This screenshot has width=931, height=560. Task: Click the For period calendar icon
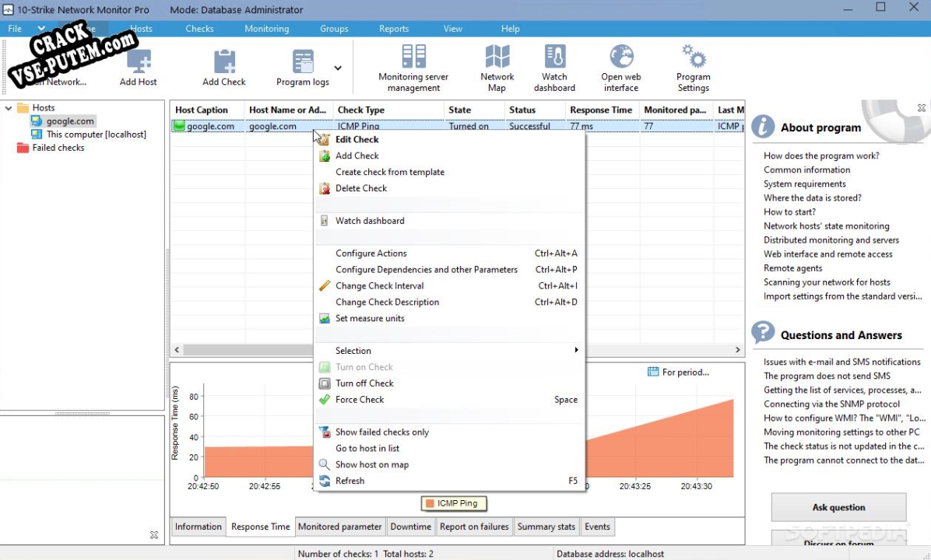(x=653, y=372)
